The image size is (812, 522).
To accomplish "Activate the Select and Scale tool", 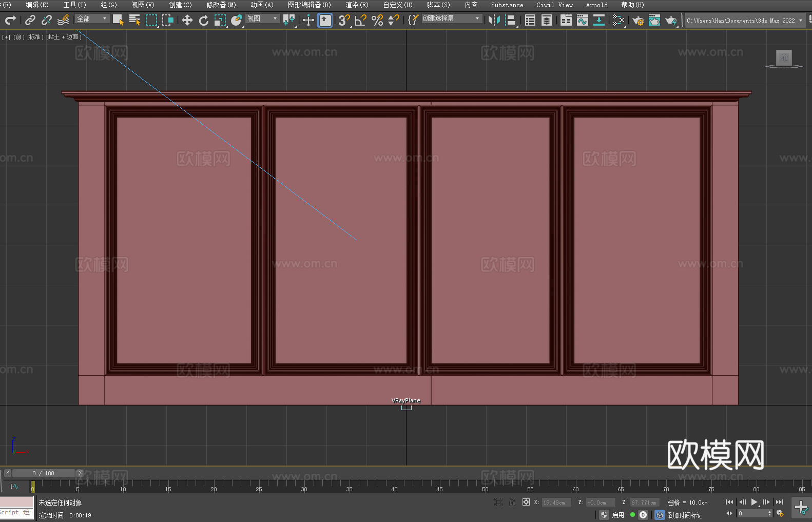I will 220,20.
